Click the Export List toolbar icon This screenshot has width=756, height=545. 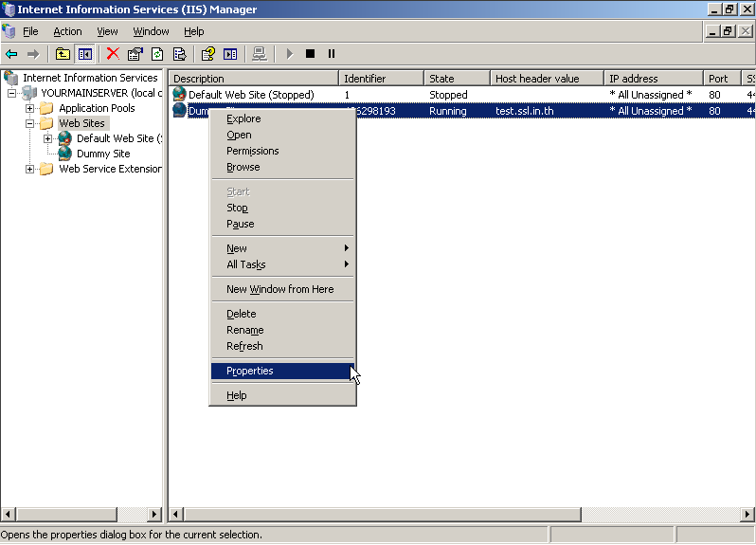tap(179, 54)
